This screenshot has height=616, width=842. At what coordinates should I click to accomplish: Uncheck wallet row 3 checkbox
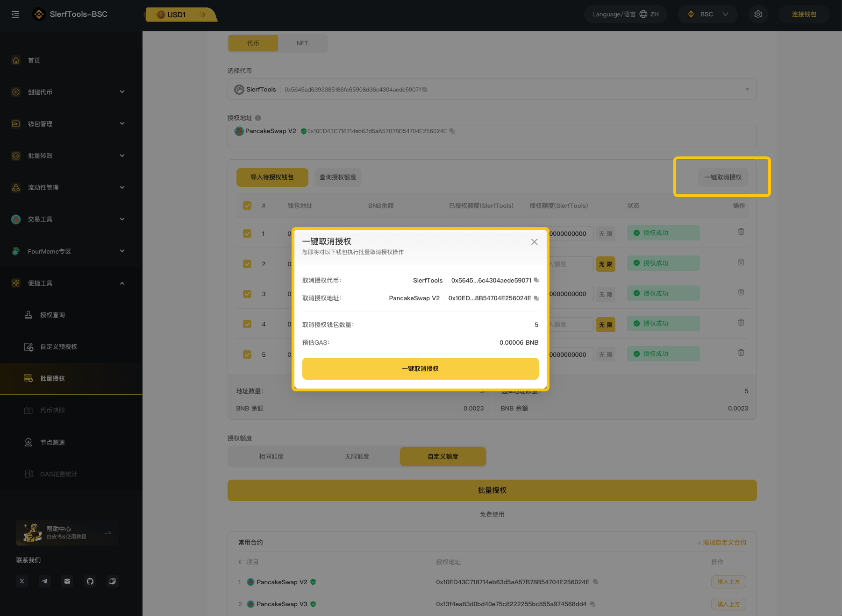[247, 294]
